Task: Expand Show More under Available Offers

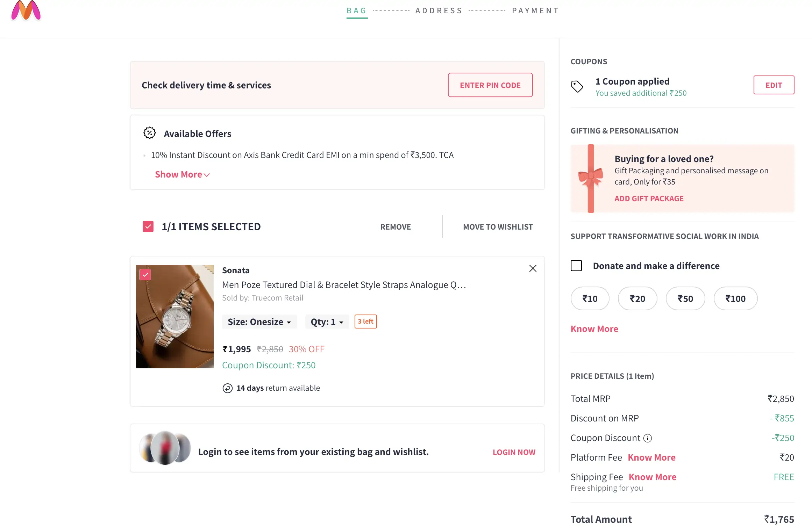Action: click(181, 174)
